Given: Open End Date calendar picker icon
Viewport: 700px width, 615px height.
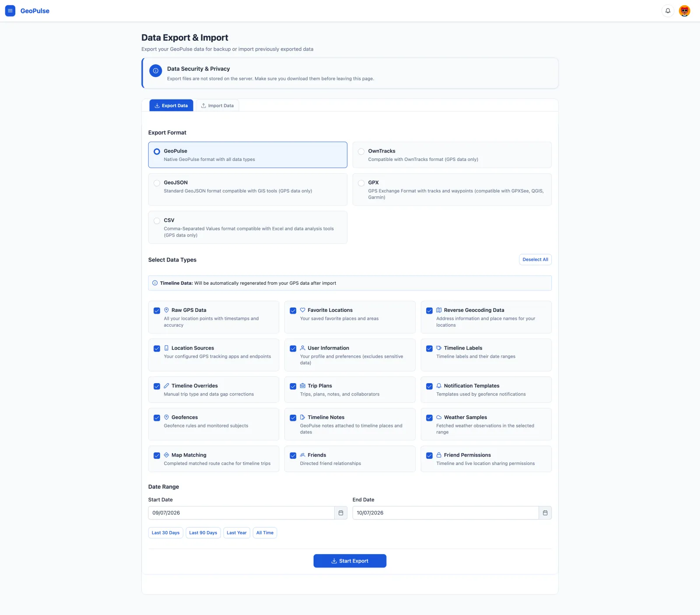Looking at the screenshot, I should 545,513.
